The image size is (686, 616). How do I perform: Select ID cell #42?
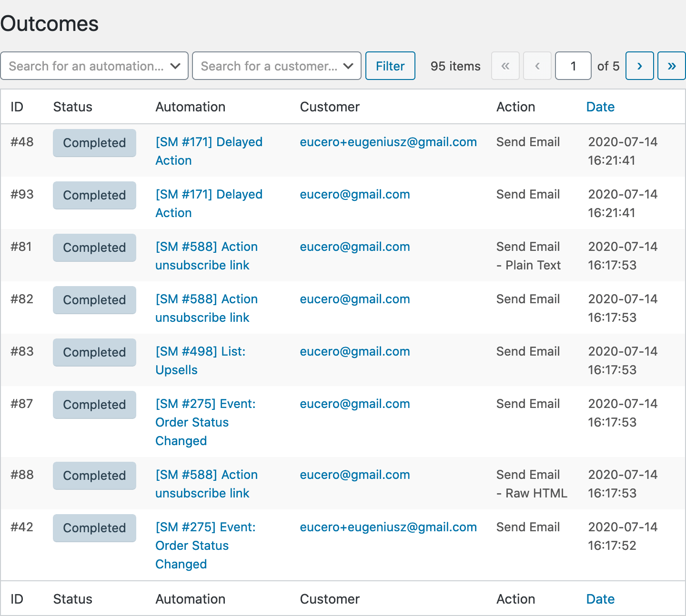[22, 527]
